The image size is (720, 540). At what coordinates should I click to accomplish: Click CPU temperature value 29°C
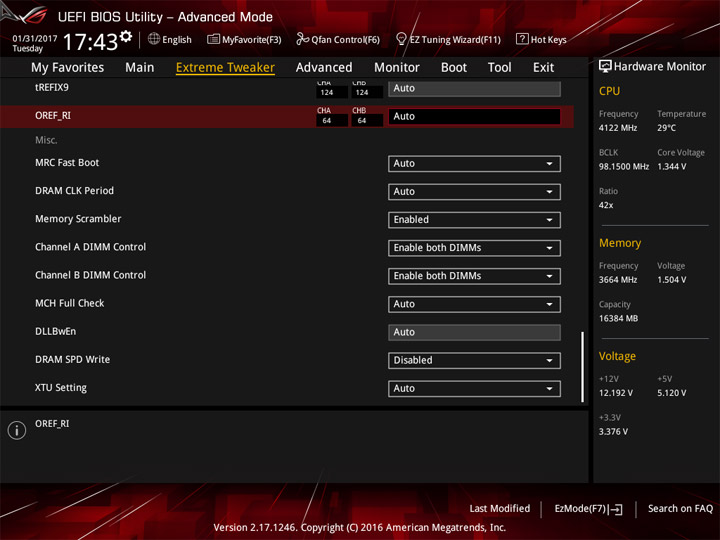coord(666,128)
